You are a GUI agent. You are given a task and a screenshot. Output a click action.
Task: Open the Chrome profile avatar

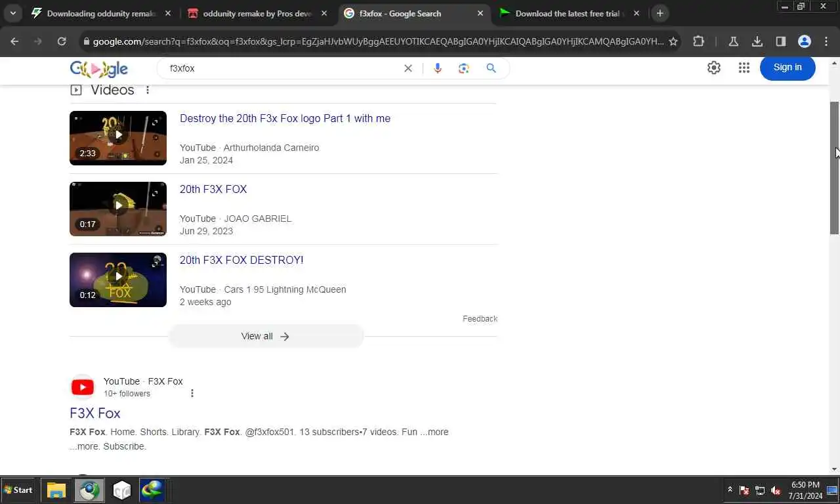pos(805,41)
